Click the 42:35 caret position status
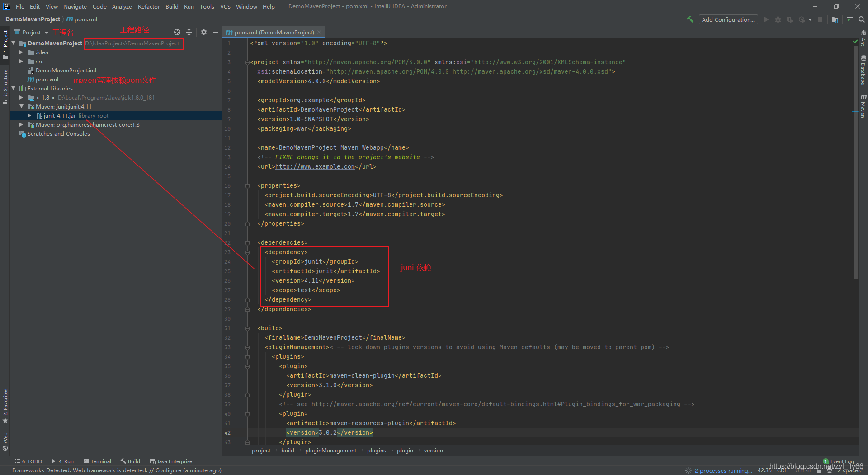 pyautogui.click(x=764, y=470)
